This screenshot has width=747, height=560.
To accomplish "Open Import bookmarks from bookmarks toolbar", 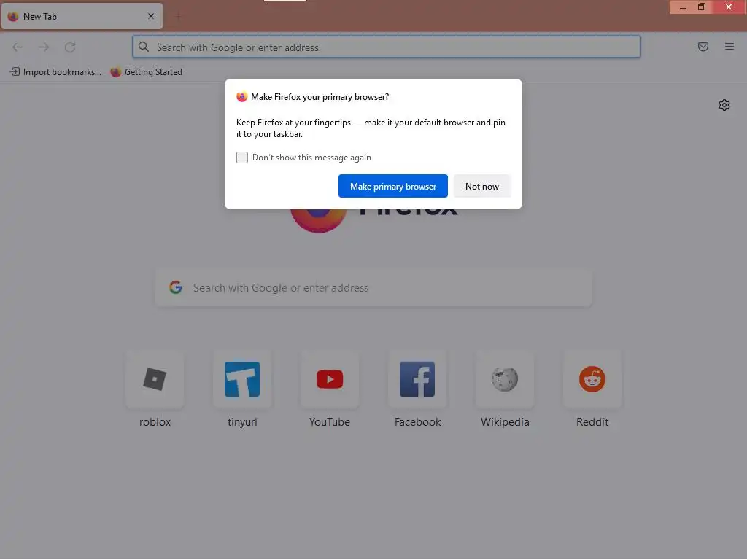I will tap(55, 72).
